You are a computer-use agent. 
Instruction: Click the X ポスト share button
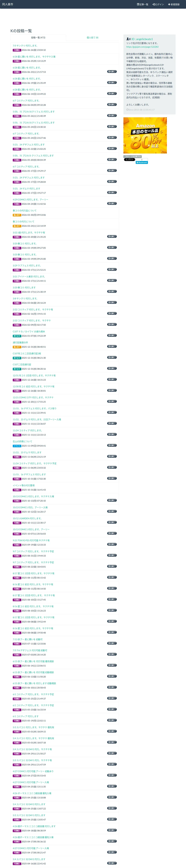[129, 160]
